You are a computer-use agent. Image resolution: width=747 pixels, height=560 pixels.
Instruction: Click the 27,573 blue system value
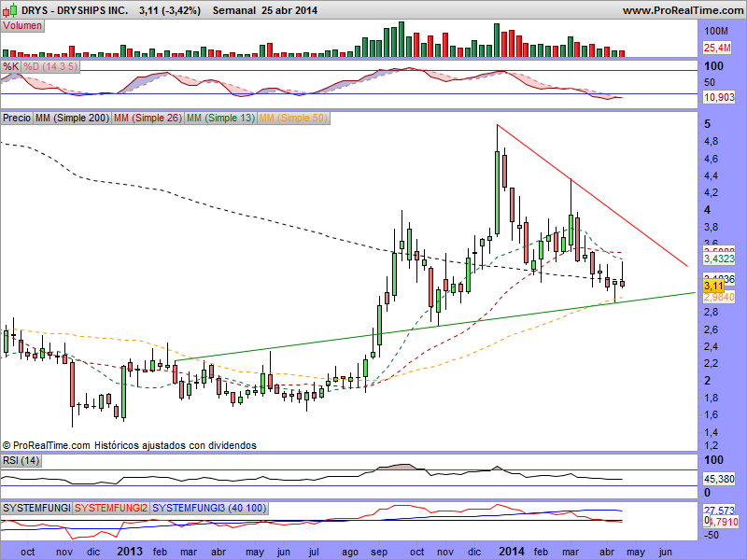(719, 510)
